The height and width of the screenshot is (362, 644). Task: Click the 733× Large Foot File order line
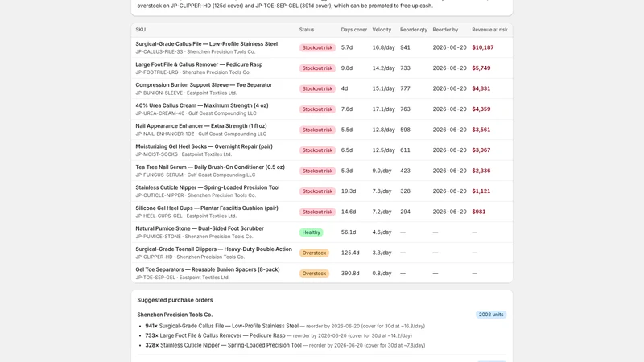(279, 335)
